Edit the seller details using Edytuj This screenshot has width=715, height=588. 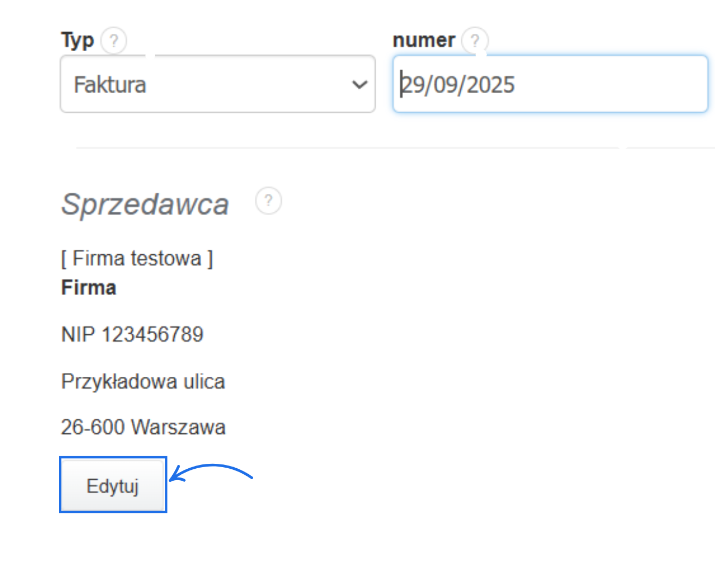click(x=112, y=485)
